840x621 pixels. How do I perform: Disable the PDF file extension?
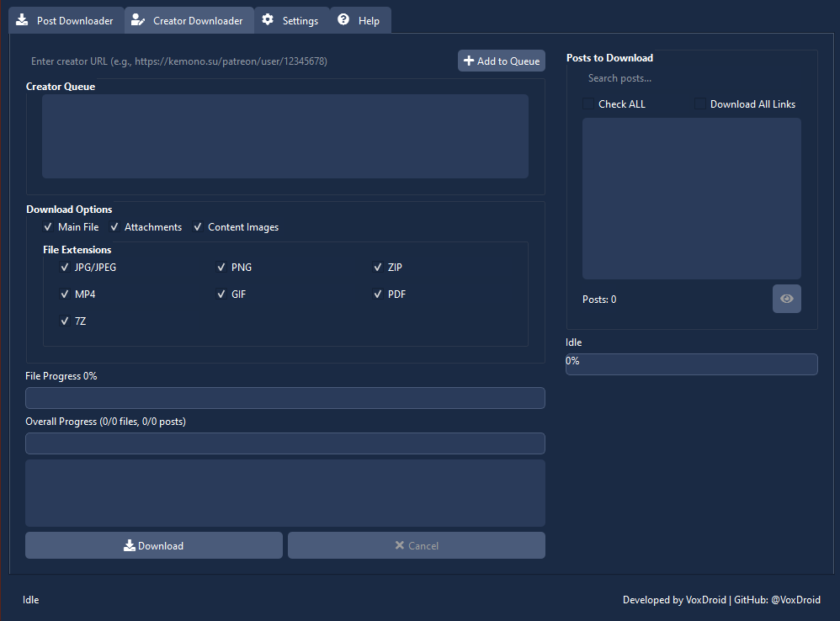378,294
